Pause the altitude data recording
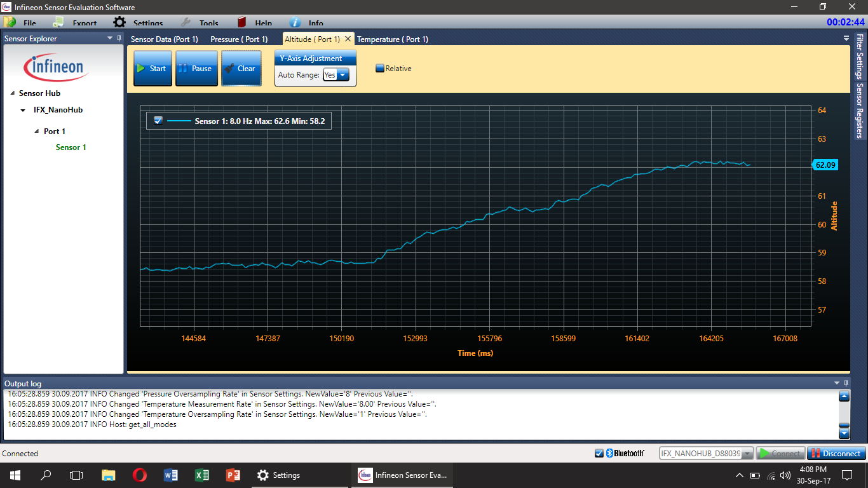The height and width of the screenshot is (488, 868). point(196,69)
